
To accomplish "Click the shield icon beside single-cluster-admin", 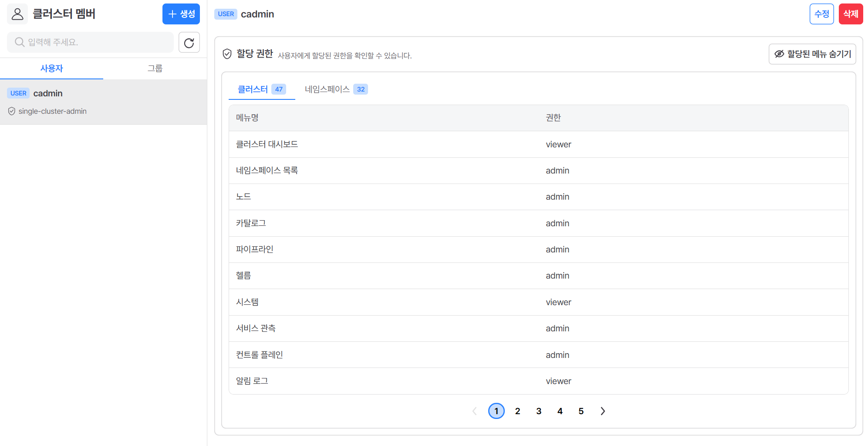I will coord(12,111).
